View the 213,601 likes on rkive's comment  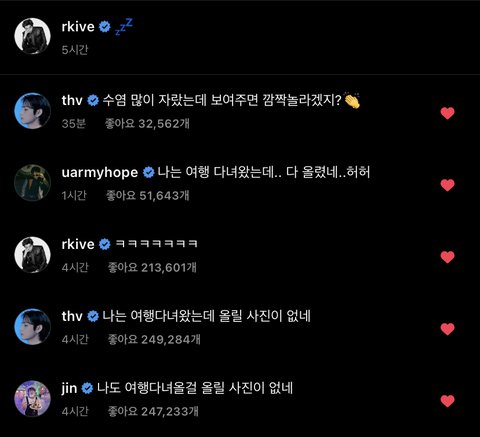point(152,267)
